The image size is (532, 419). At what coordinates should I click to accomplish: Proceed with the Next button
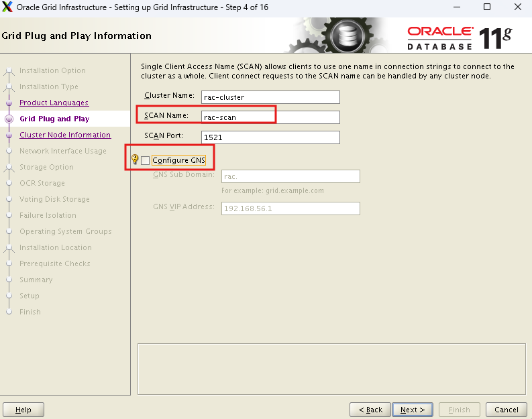[412, 410]
